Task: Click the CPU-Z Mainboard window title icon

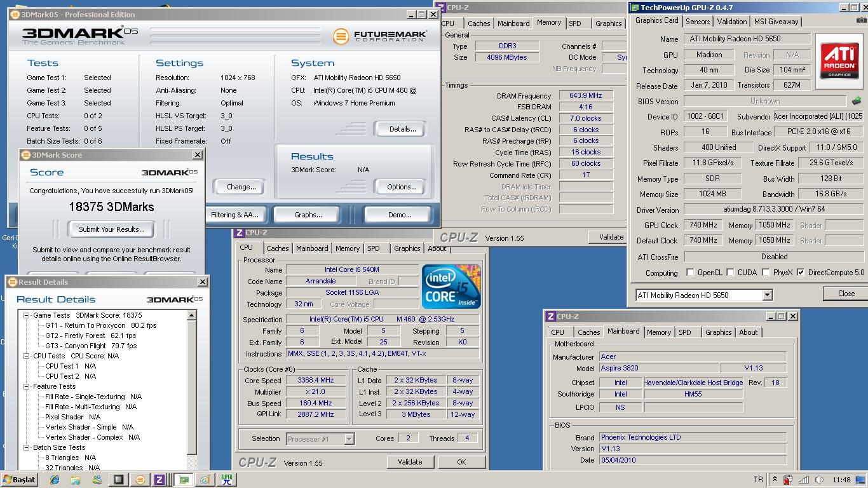Action: click(x=550, y=316)
